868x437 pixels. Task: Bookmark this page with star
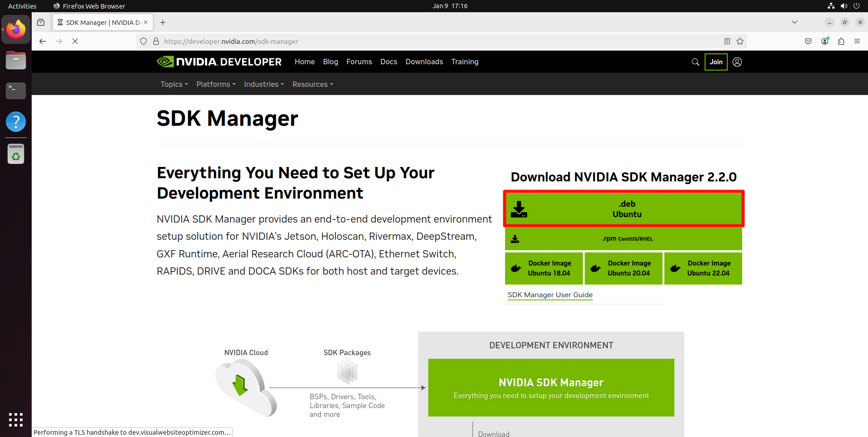click(x=740, y=41)
